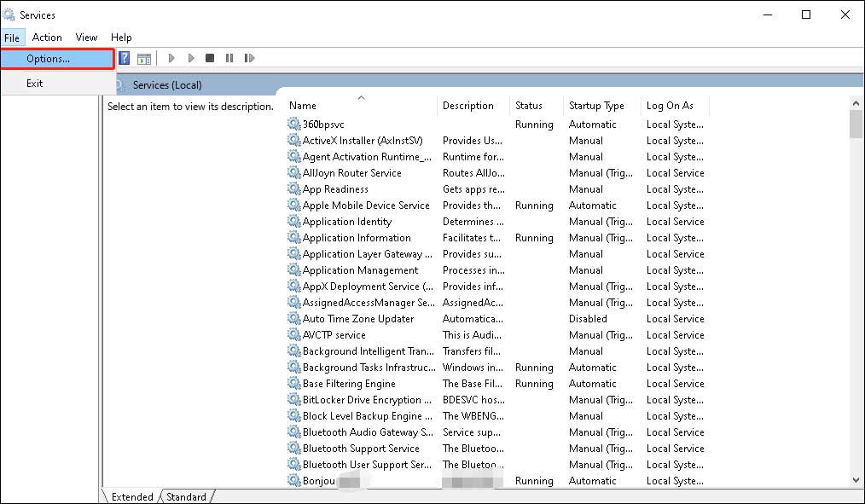Click the gear icon beside BitLocker Drive Encryption
The height and width of the screenshot is (504, 865).
click(x=294, y=400)
